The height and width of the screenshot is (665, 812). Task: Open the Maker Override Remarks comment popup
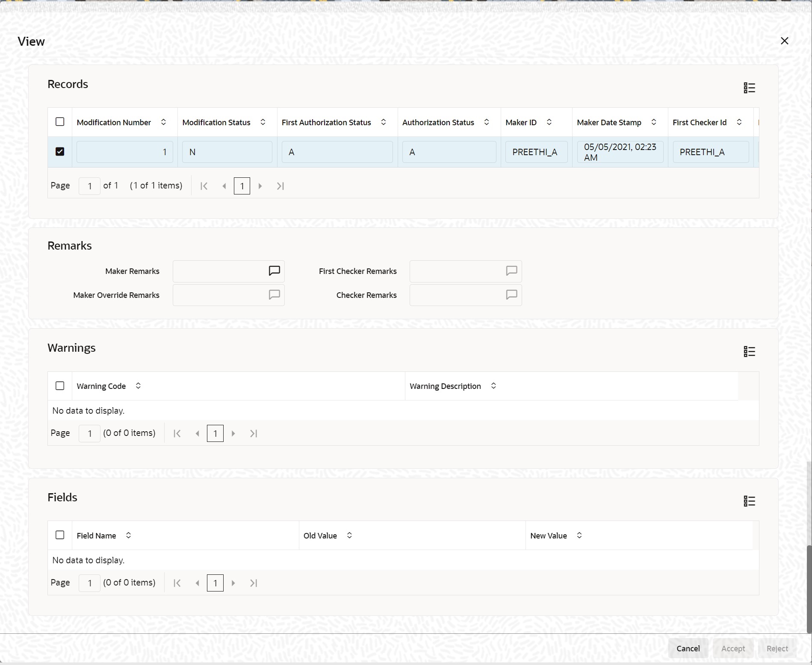click(274, 295)
